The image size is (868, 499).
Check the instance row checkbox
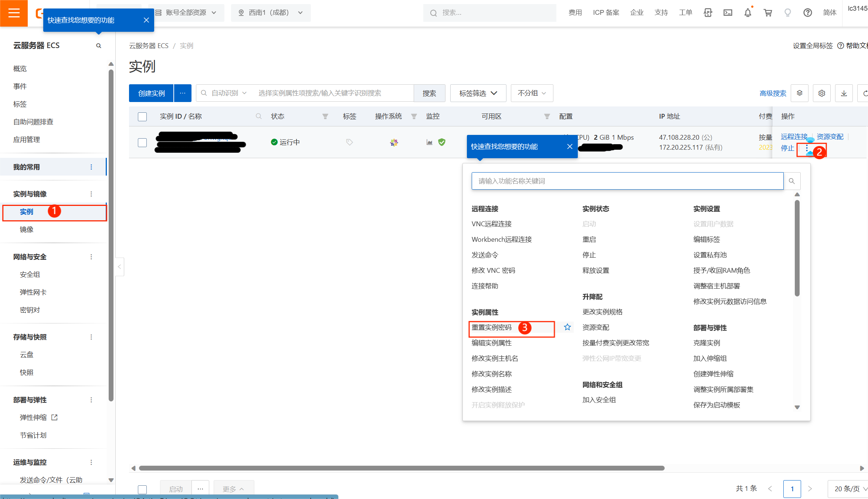coord(142,143)
